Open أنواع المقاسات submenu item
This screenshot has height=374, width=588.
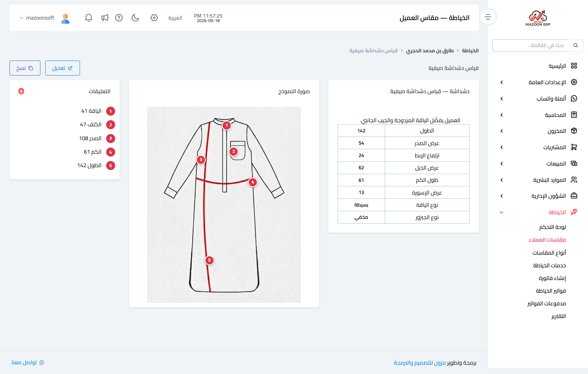coord(549,253)
